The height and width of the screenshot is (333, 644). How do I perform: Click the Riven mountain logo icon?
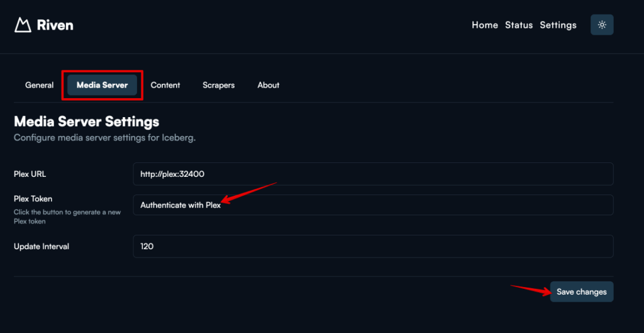click(23, 25)
